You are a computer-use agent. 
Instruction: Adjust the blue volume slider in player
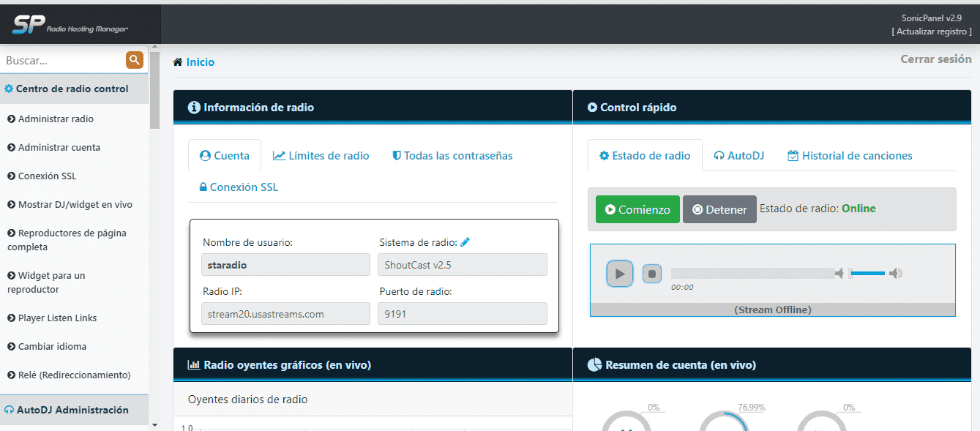click(x=867, y=274)
